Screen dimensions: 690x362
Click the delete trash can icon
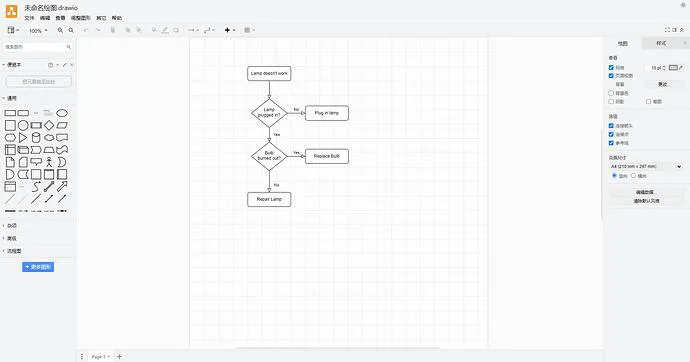click(x=113, y=30)
